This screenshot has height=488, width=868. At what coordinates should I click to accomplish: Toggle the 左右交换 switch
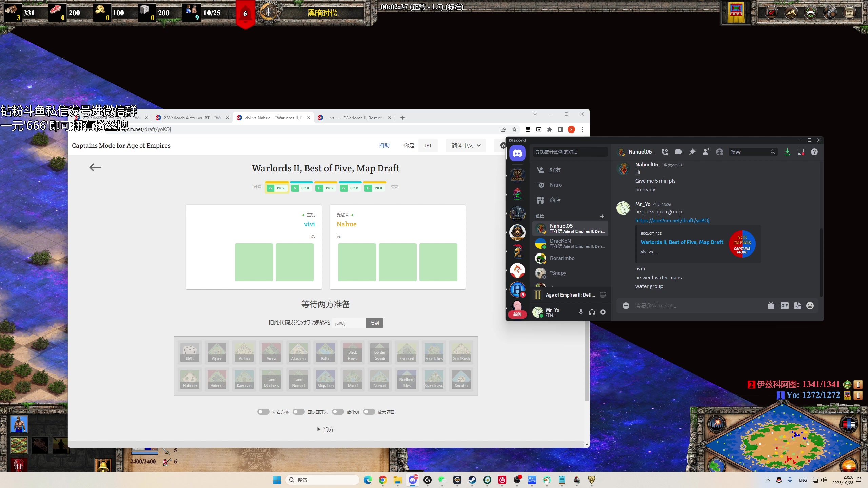pos(263,412)
